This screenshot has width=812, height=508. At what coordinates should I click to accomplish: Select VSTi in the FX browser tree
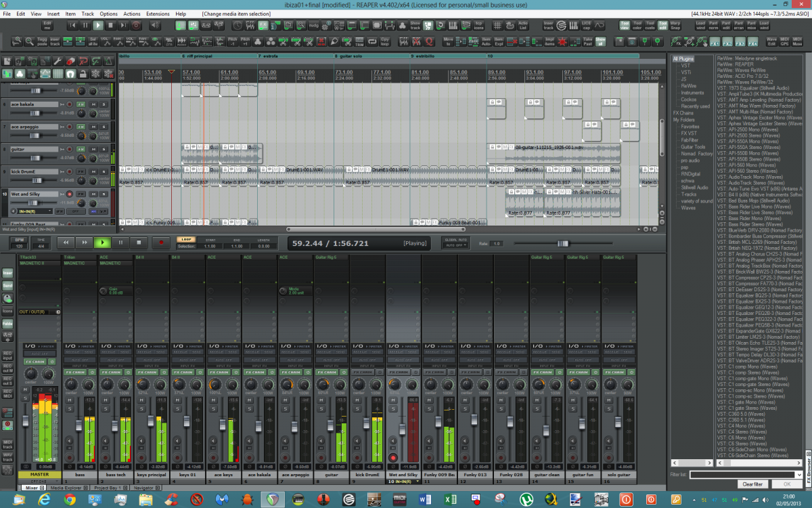[x=686, y=72]
